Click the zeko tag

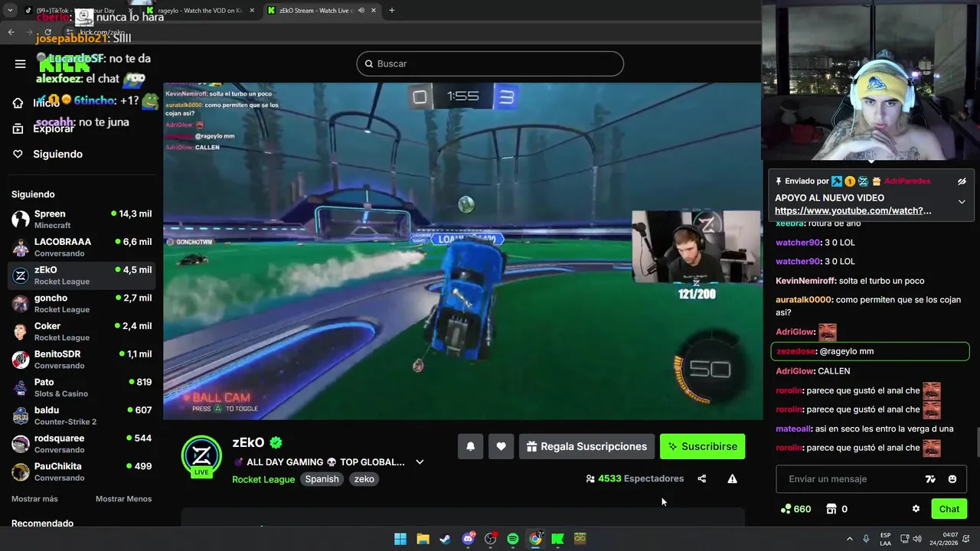tap(364, 479)
